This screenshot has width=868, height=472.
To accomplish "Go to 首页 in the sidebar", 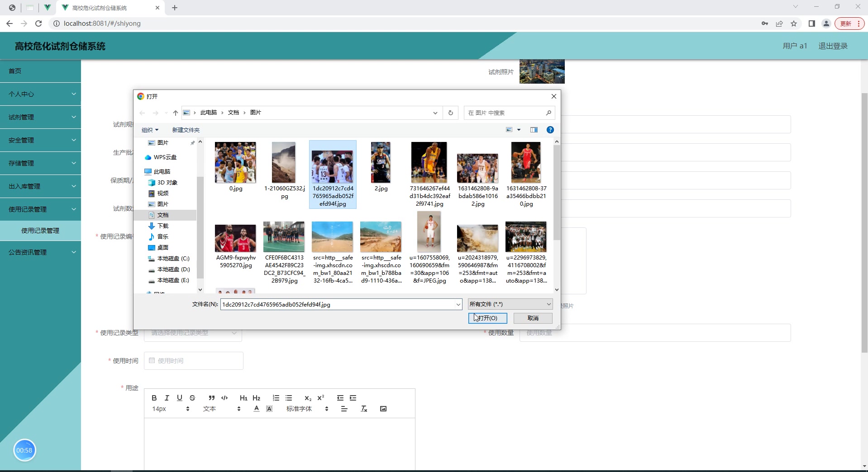I will [x=40, y=71].
